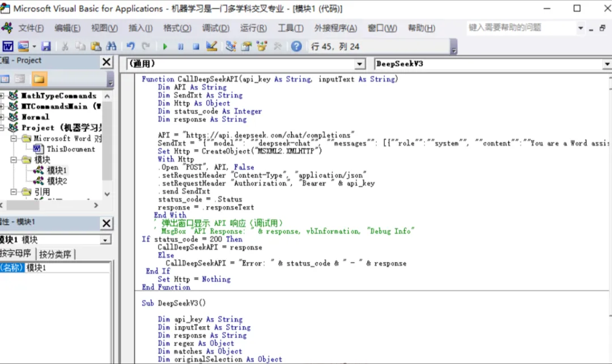Open the 插入(I) menu

coord(141,28)
